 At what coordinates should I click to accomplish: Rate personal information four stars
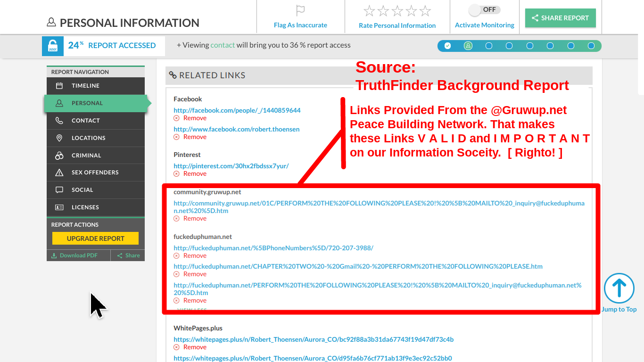411,10
